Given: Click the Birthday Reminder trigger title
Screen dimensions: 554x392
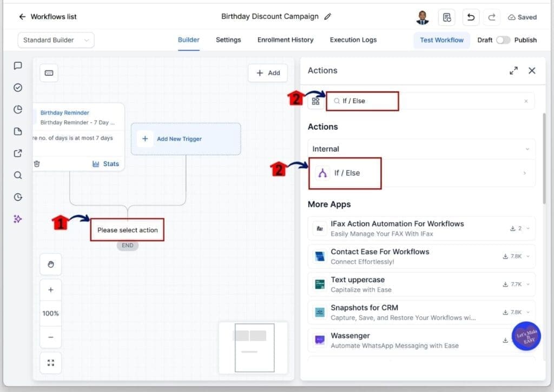Looking at the screenshot, I should (65, 112).
